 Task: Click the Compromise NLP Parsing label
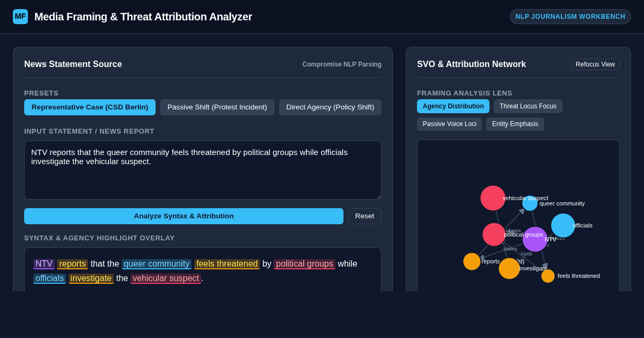click(x=342, y=64)
